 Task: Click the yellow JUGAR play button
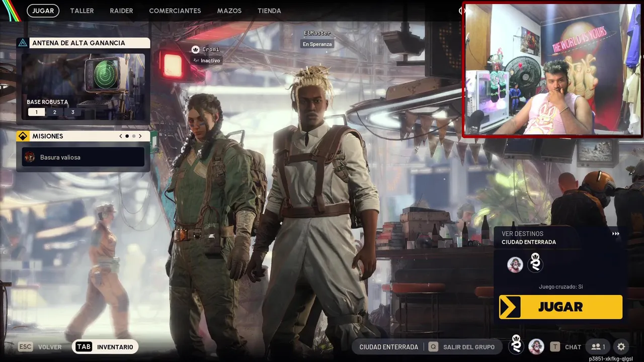[x=560, y=307]
